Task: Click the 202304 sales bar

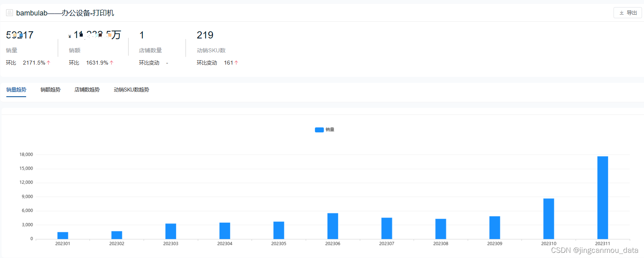Action: point(225,231)
